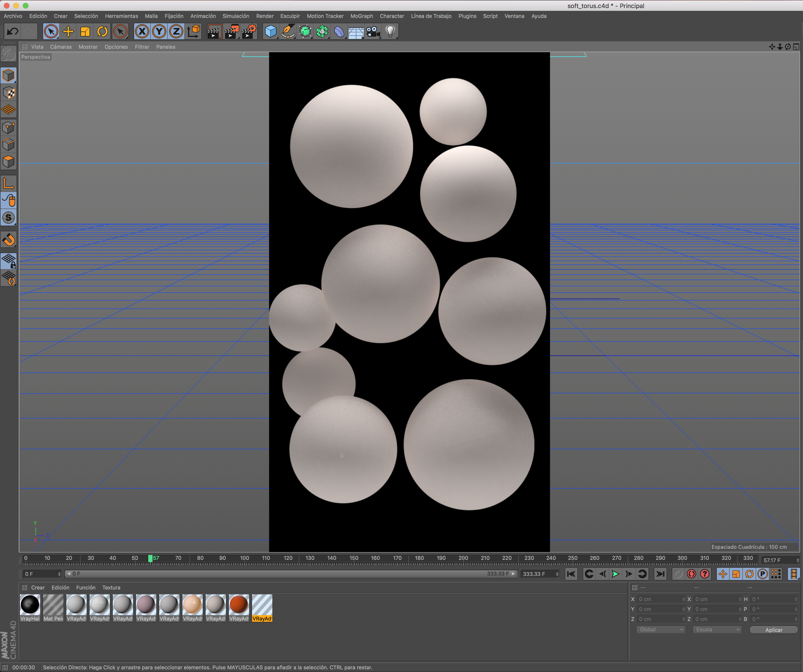Viewport: 803px width, 672px height.
Task: Toggle Position keyframe recording button
Action: (x=722, y=574)
